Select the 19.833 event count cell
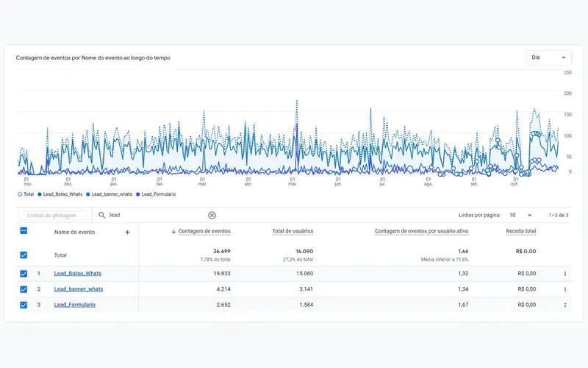Viewport: 588px width, 368px height. (222, 273)
